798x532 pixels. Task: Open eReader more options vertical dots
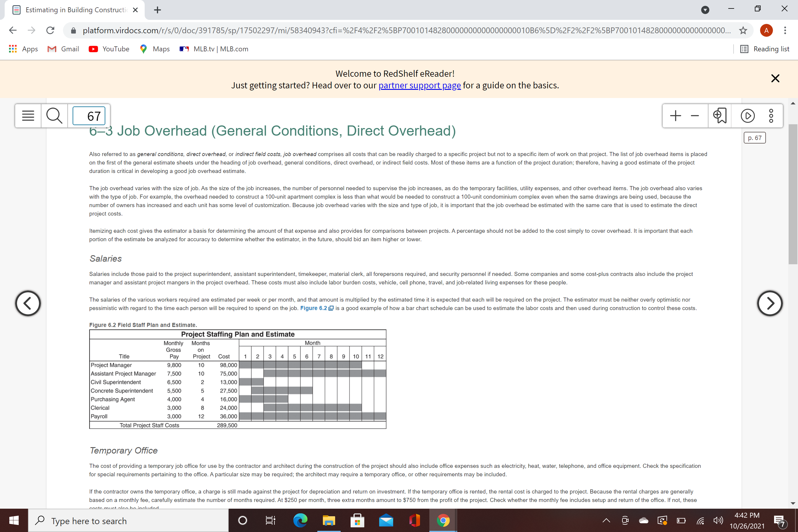771,116
